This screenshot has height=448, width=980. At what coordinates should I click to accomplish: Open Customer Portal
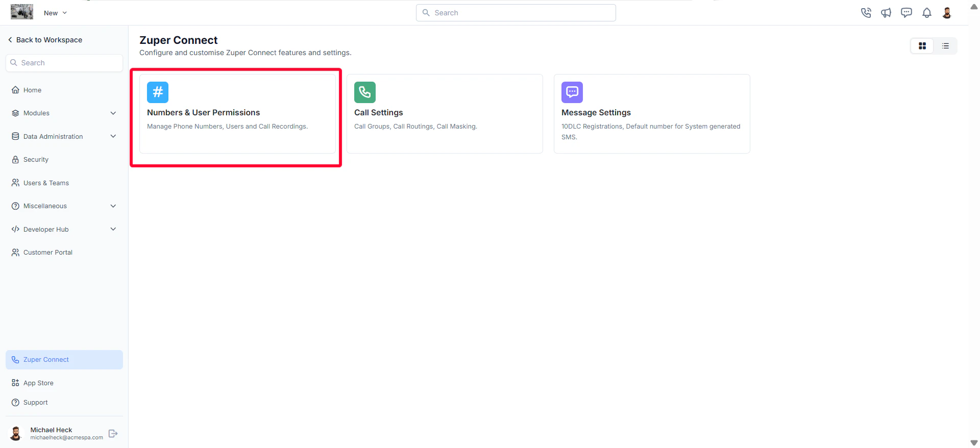tap(64, 253)
